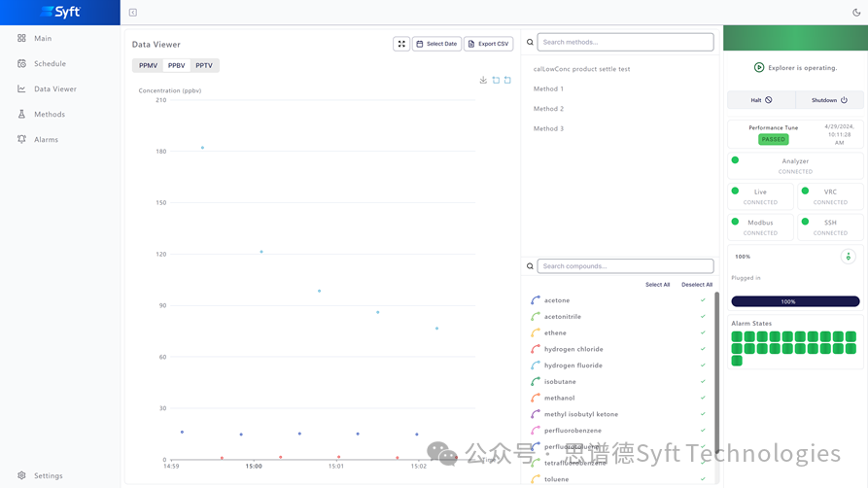This screenshot has height=488, width=868.
Task: Download the chart image icon
Action: click(483, 80)
